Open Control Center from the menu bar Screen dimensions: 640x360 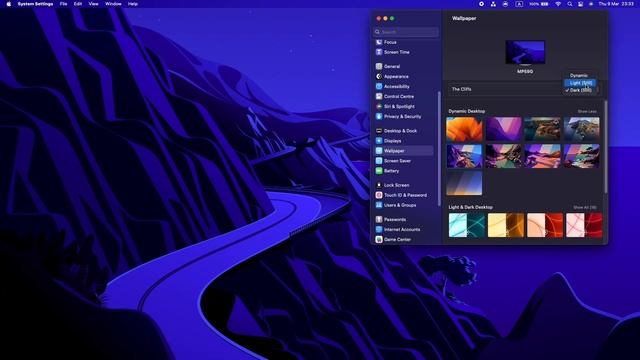click(x=580, y=4)
